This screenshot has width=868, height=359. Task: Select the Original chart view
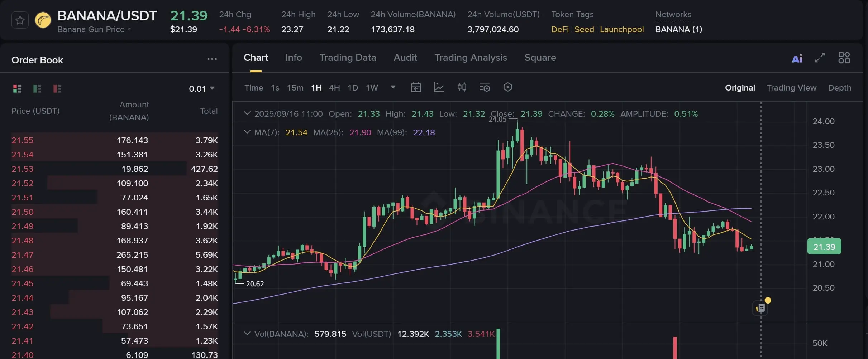pos(740,88)
